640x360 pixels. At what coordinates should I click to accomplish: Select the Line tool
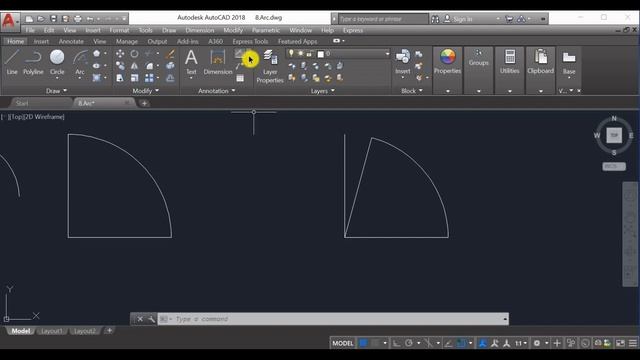click(12, 62)
